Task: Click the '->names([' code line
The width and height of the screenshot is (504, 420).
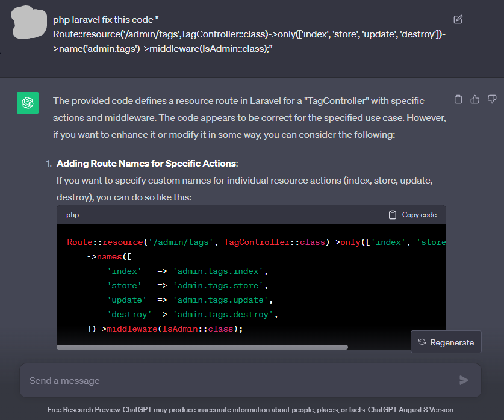Action: pyautogui.click(x=109, y=256)
